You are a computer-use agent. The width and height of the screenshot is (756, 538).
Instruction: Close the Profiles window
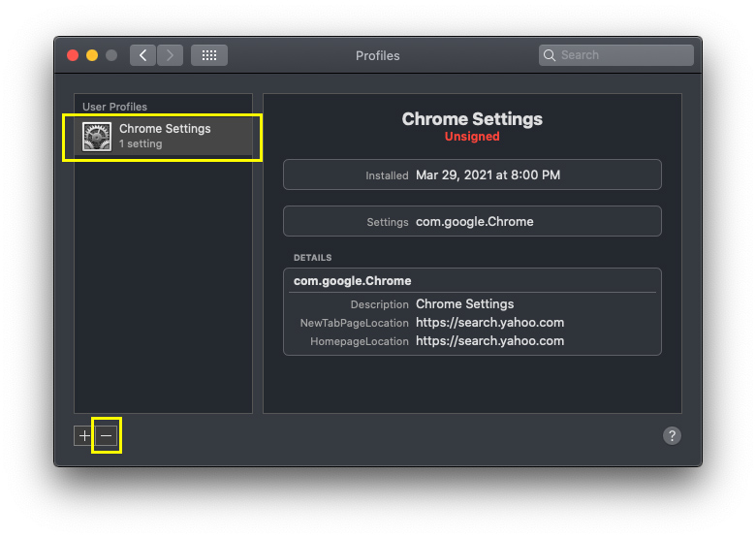(73, 55)
